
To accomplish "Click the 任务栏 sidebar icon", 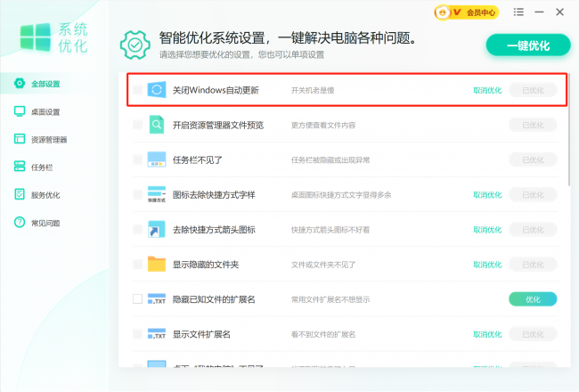I will click(x=20, y=167).
